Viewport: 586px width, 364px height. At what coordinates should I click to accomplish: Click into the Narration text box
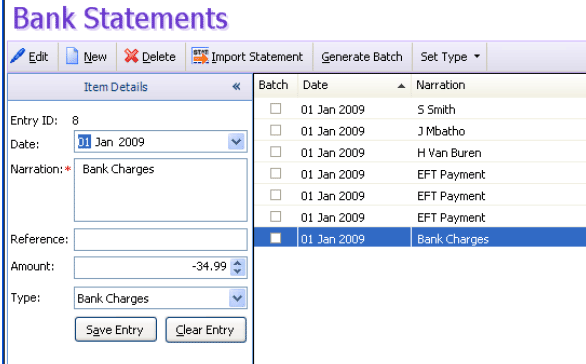(161, 190)
